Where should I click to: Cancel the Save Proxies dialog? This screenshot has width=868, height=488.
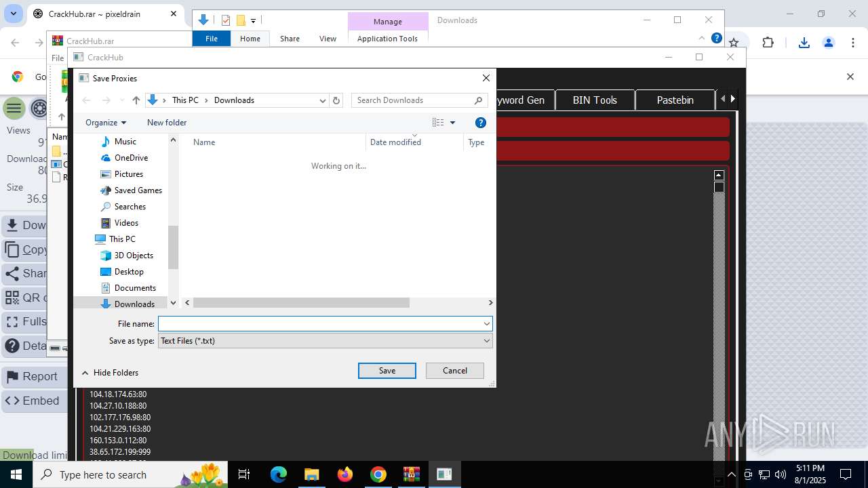pos(454,371)
